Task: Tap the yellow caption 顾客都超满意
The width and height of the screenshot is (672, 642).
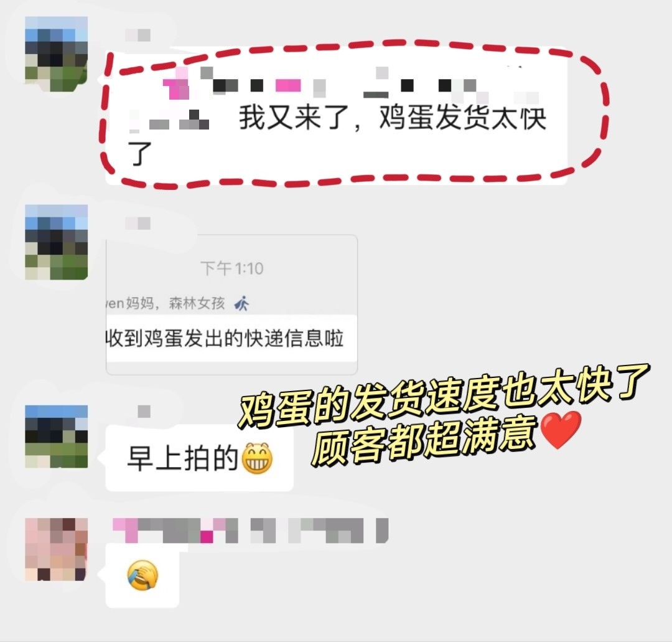Action: [x=424, y=441]
